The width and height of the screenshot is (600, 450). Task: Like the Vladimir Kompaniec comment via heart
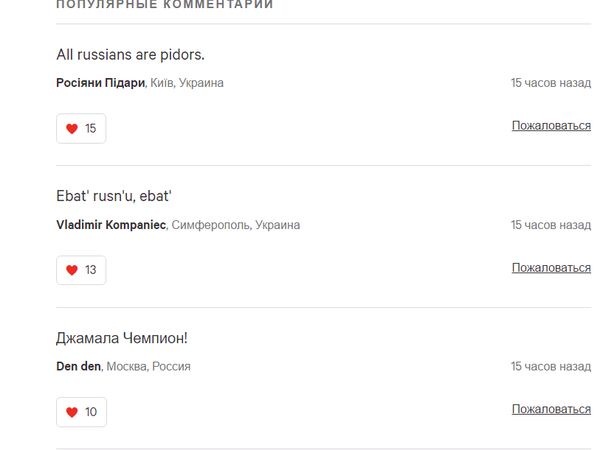point(71,270)
